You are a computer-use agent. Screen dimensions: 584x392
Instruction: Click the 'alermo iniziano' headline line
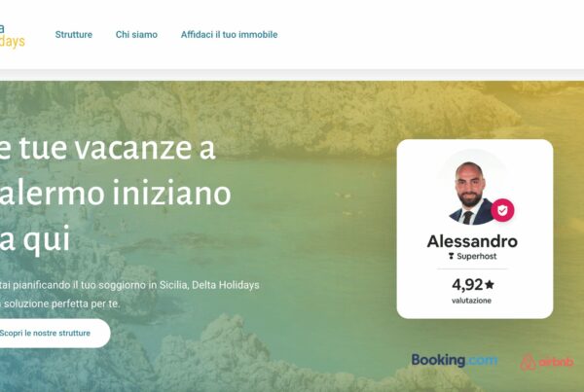coord(115,194)
